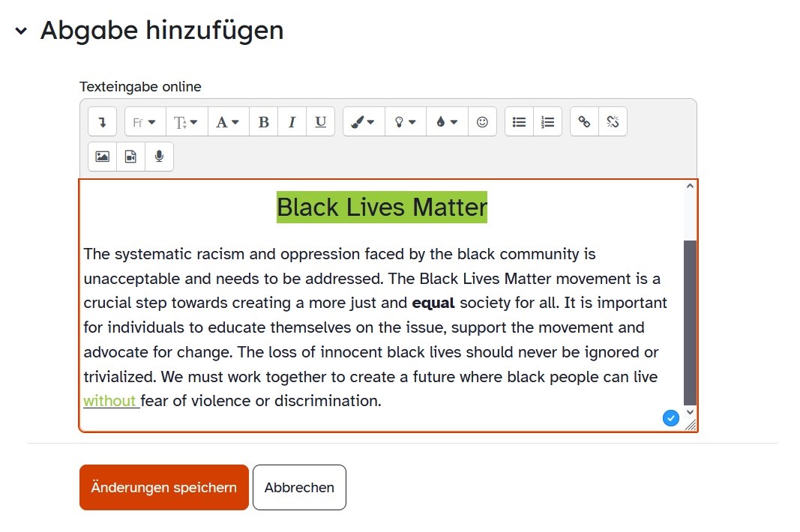800x532 pixels.
Task: Insert a numbered ordered list
Action: pos(548,122)
